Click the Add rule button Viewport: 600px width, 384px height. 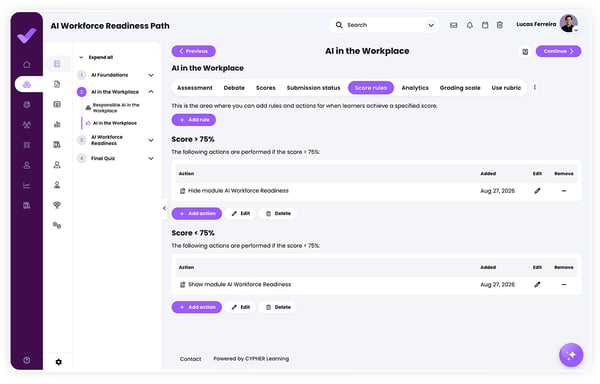(x=194, y=120)
